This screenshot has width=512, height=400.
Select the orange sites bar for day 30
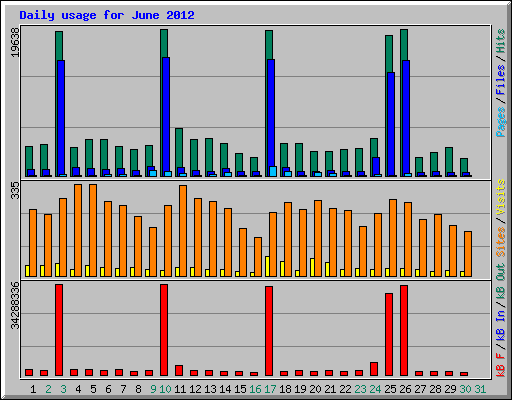click(x=468, y=254)
